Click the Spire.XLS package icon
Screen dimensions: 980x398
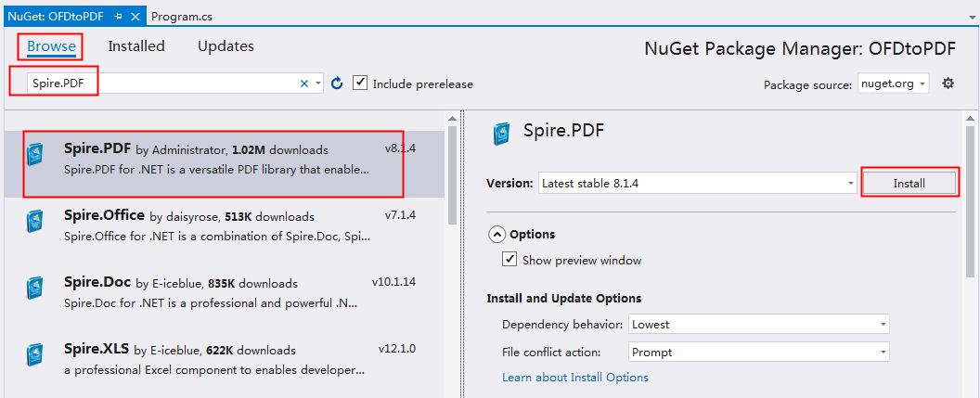(34, 355)
